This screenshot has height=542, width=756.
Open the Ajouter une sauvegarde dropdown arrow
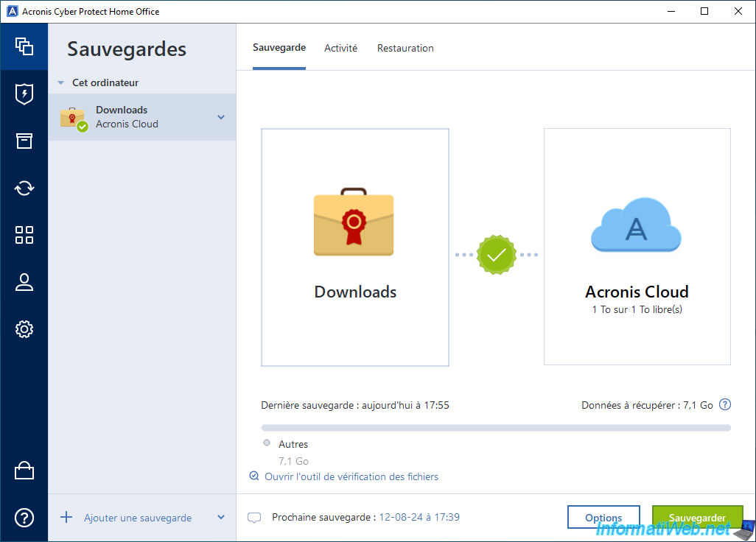click(221, 518)
